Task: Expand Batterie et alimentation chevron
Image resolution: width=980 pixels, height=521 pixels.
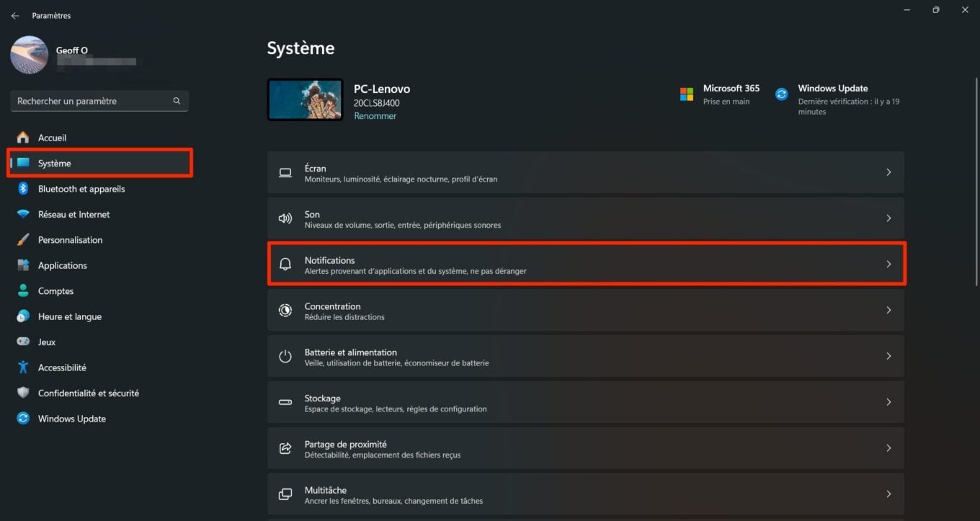Action: [x=888, y=356]
